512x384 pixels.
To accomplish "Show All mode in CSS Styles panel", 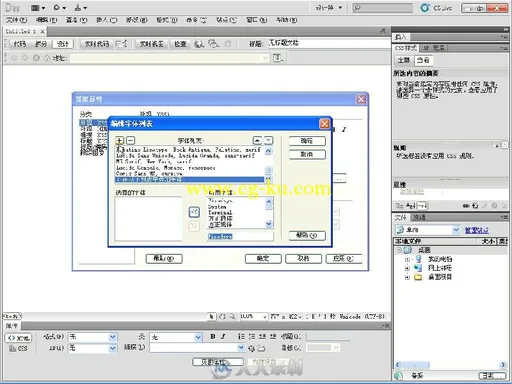I will coord(403,60).
